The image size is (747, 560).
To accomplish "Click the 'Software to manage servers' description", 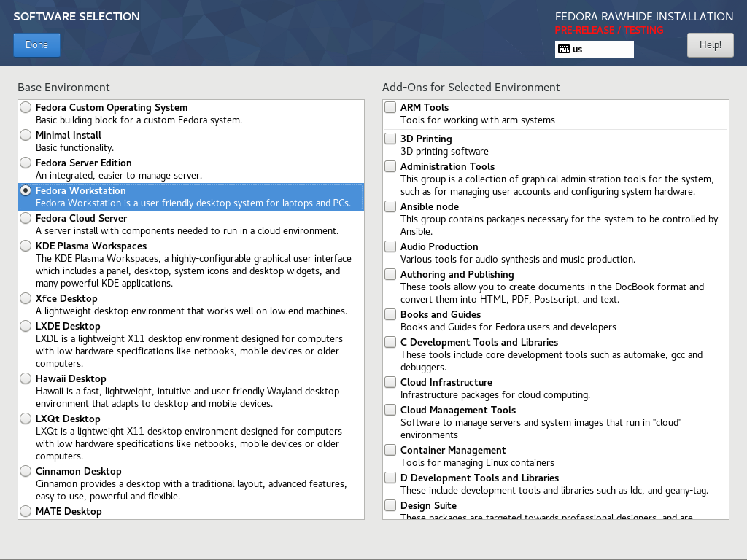I will tap(541, 429).
